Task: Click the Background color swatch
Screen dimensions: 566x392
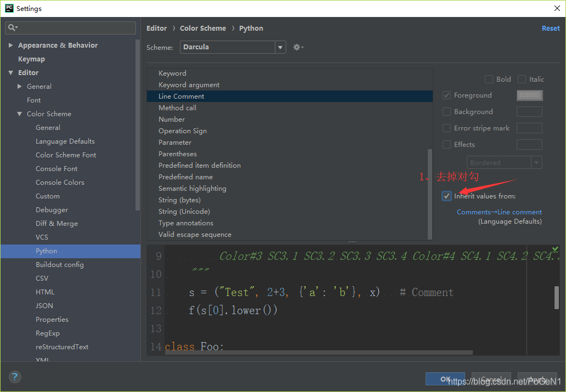Action: pyautogui.click(x=529, y=111)
